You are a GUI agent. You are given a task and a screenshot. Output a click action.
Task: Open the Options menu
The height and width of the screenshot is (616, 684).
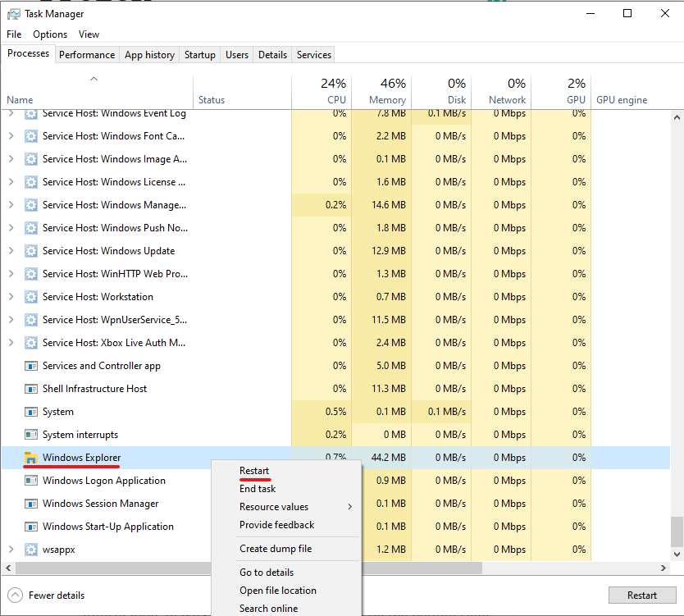click(50, 34)
